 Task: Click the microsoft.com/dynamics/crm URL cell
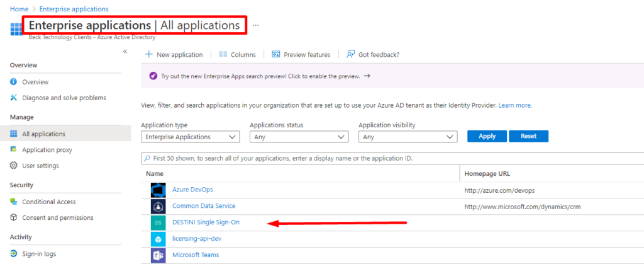coord(523,207)
